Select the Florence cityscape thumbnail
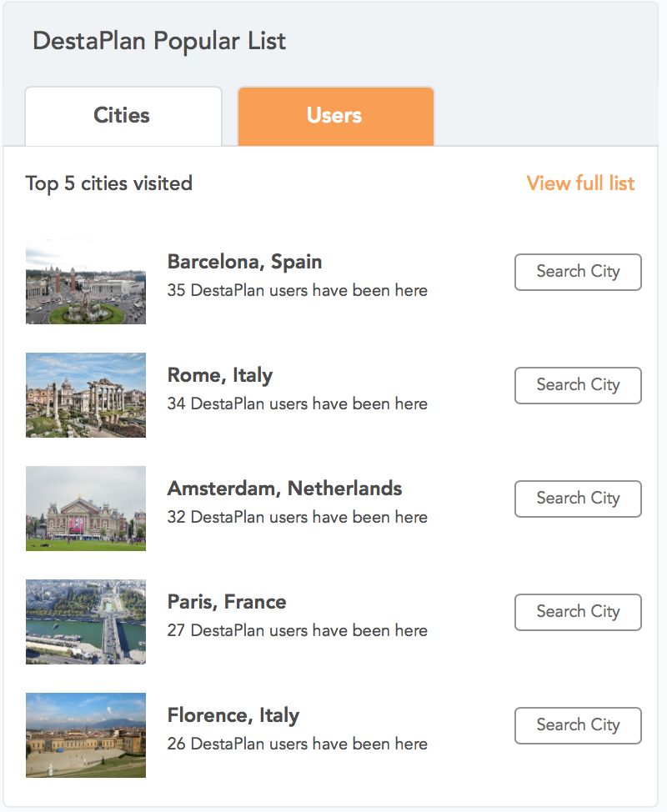Image resolution: width=667 pixels, height=812 pixels. point(86,735)
